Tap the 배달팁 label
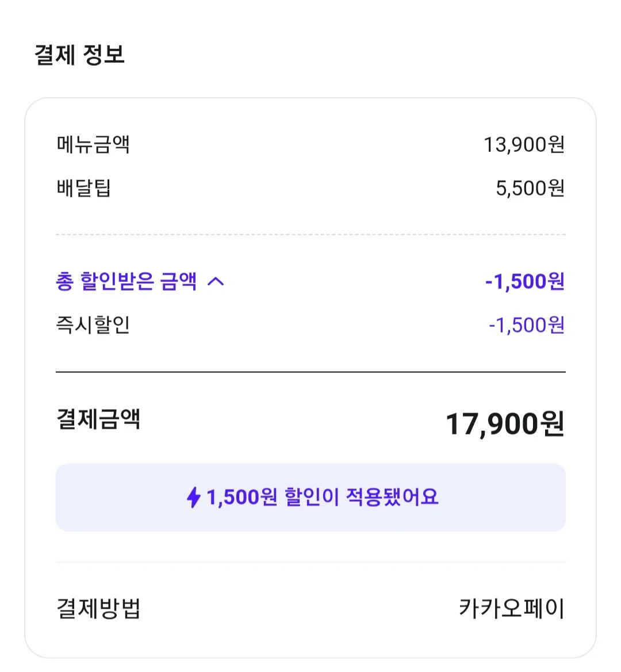Screen dimensions: 621x672 83,188
